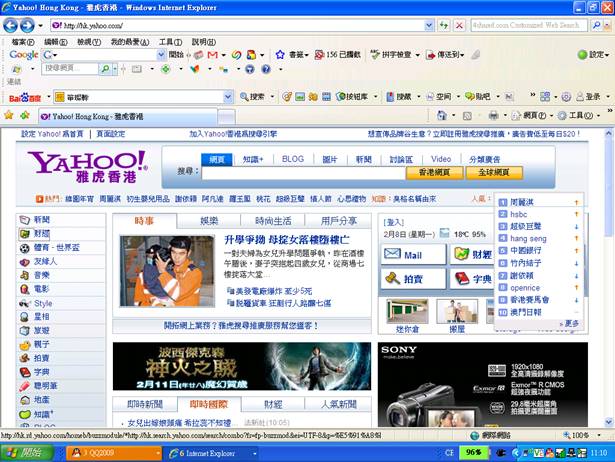The height and width of the screenshot is (462, 615).
Task: Click the 登入 sign-in link
Action: (393, 222)
